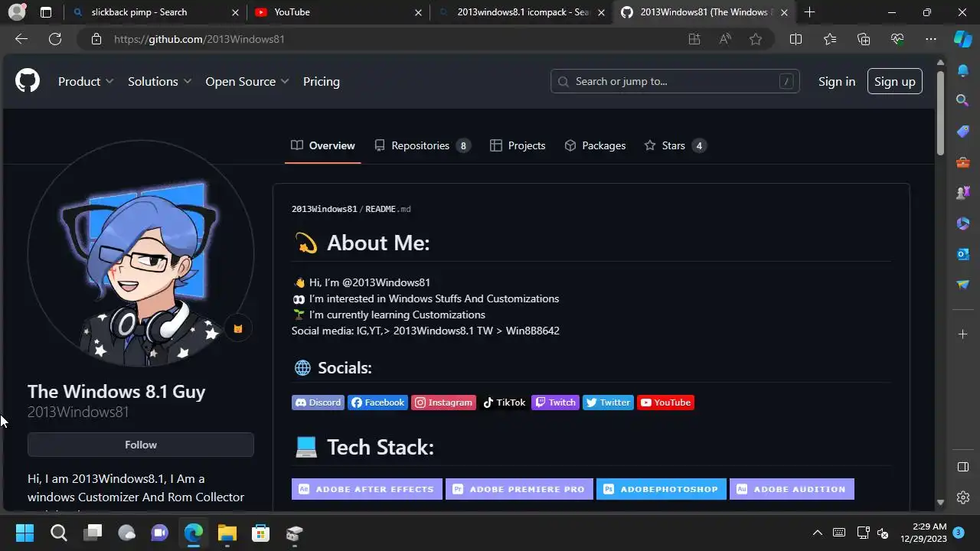
Task: Click the Sign up button
Action: 895,81
